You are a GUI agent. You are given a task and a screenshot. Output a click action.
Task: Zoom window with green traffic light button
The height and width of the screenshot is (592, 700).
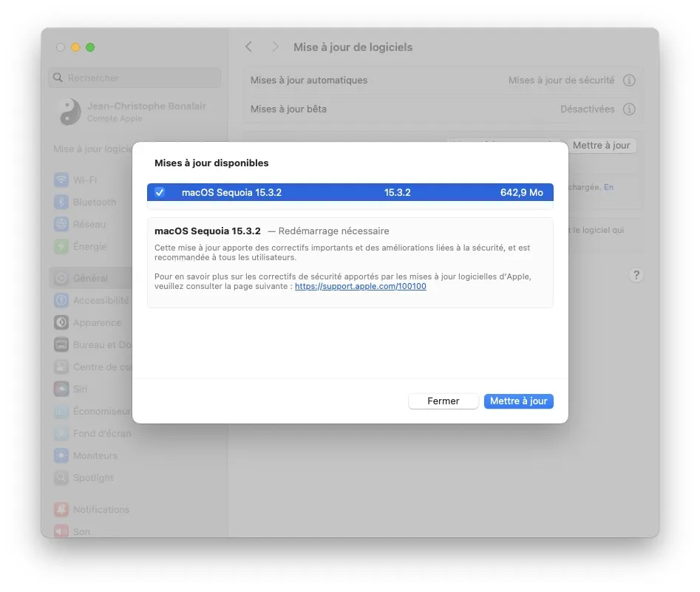pyautogui.click(x=90, y=47)
